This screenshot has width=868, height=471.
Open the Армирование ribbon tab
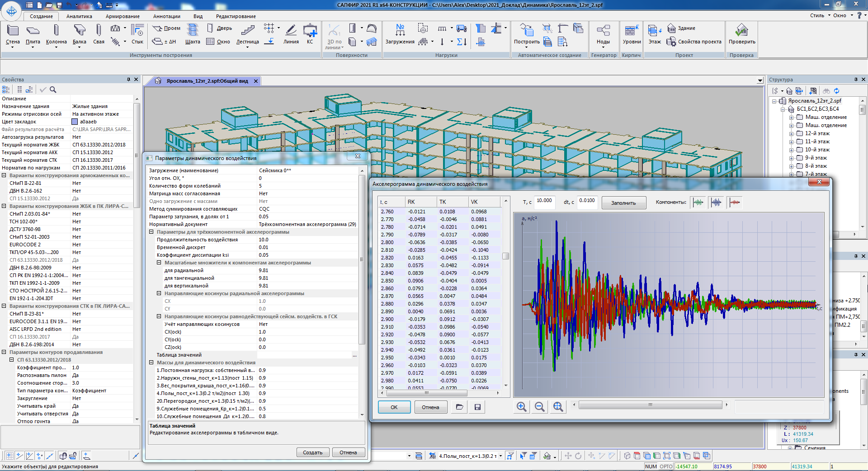[x=123, y=16]
